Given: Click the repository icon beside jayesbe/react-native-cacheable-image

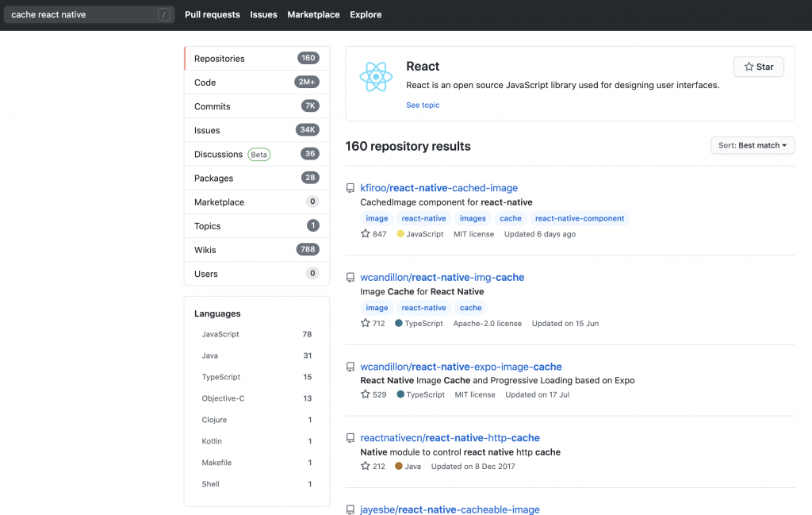Looking at the screenshot, I should tap(350, 509).
